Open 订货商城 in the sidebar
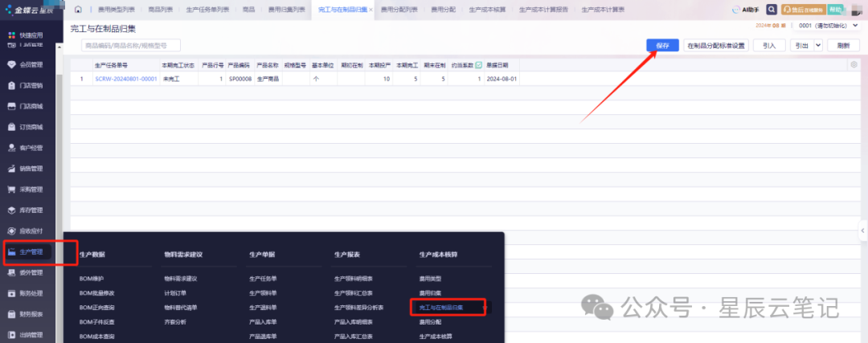This screenshot has width=868, height=343. [26, 127]
